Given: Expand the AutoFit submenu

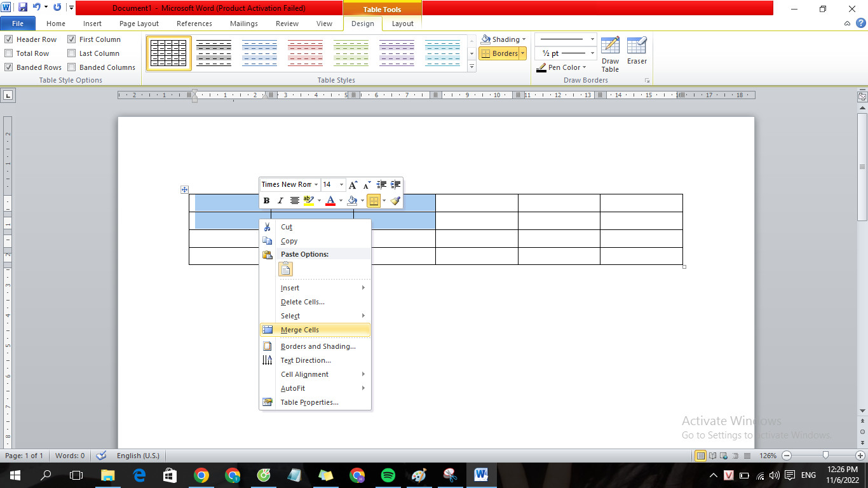Looking at the screenshot, I should coord(315,388).
